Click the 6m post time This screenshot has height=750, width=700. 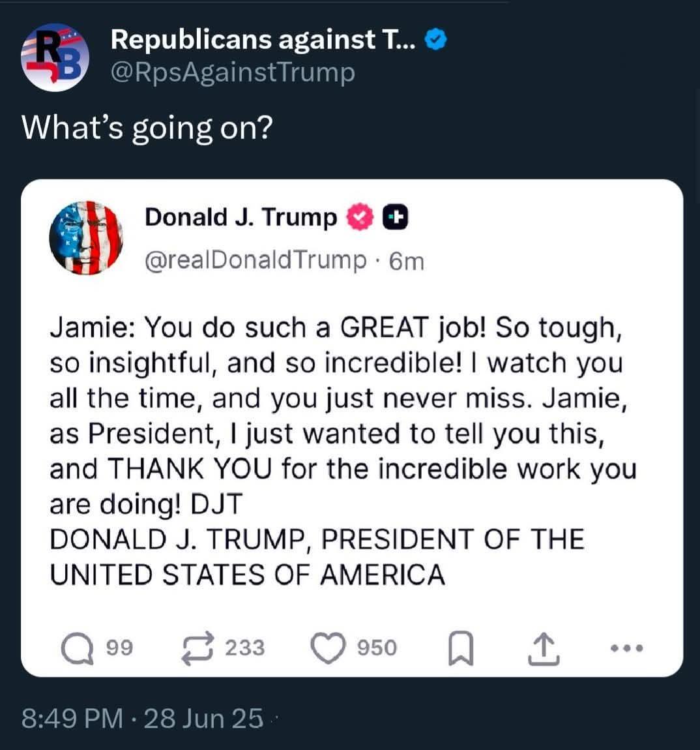point(407,262)
